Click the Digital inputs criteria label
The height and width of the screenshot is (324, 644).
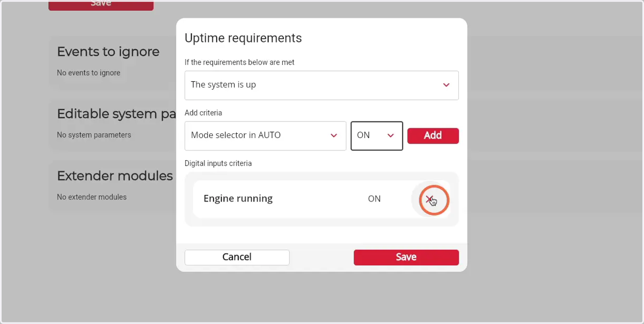pyautogui.click(x=218, y=163)
